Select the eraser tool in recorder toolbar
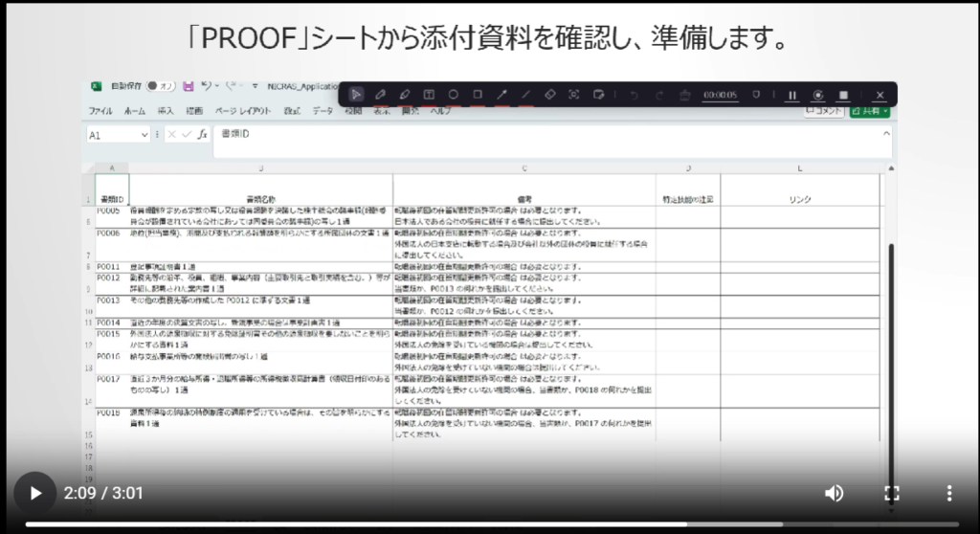 pos(550,95)
